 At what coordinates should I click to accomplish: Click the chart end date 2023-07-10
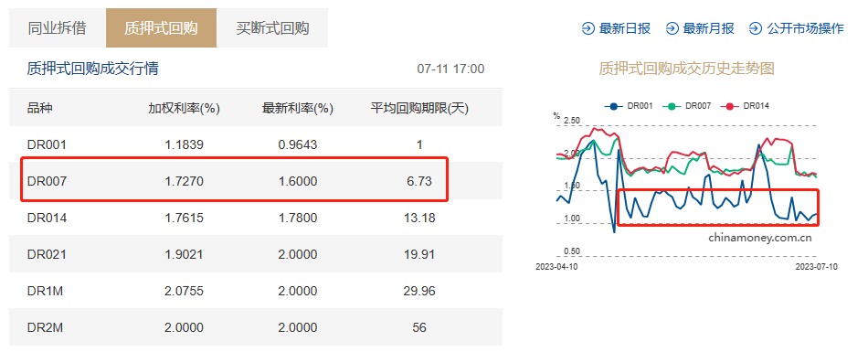click(x=817, y=267)
